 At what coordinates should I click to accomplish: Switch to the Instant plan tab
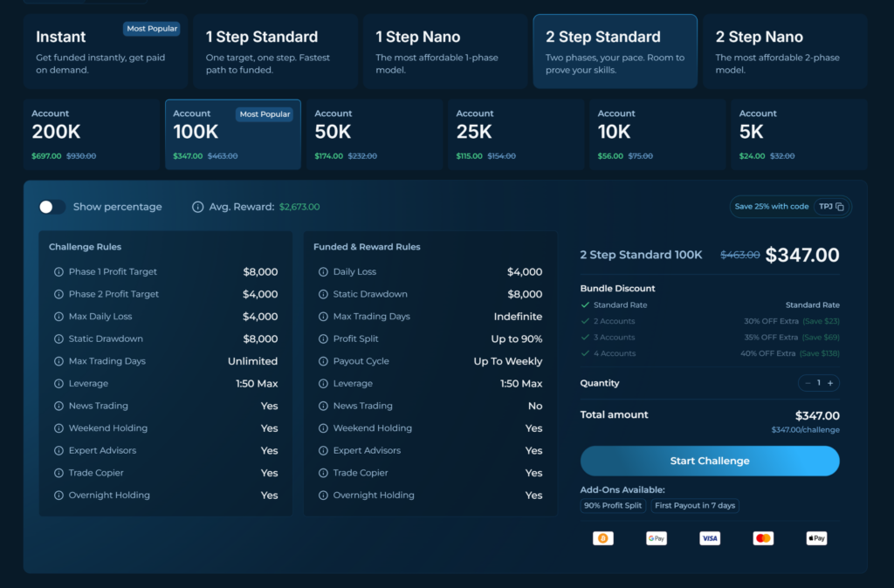point(106,51)
